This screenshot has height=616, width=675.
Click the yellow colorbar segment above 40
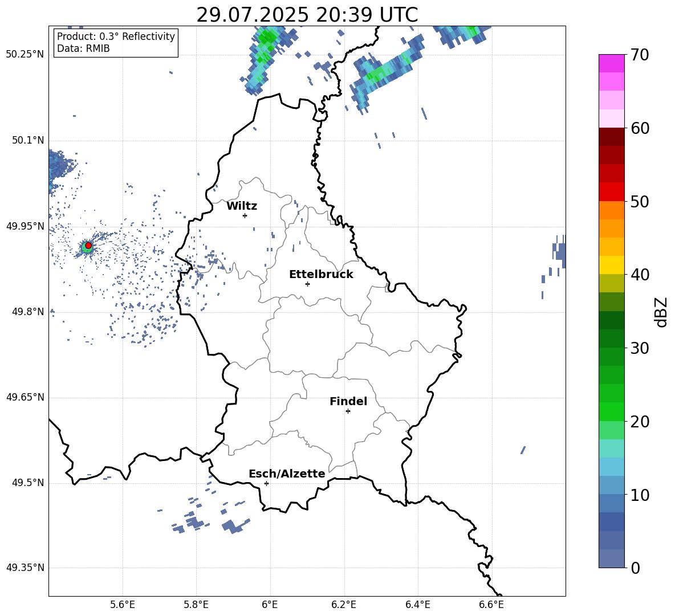[611, 265]
